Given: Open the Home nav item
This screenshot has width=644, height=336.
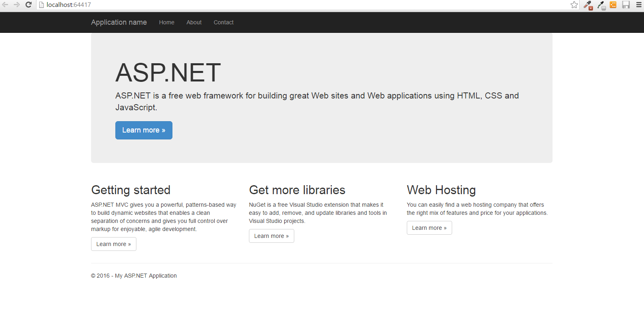Looking at the screenshot, I should (167, 22).
